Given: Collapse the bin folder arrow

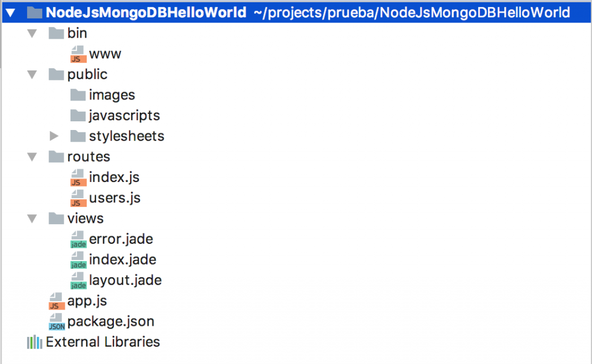Looking at the screenshot, I should (32, 34).
